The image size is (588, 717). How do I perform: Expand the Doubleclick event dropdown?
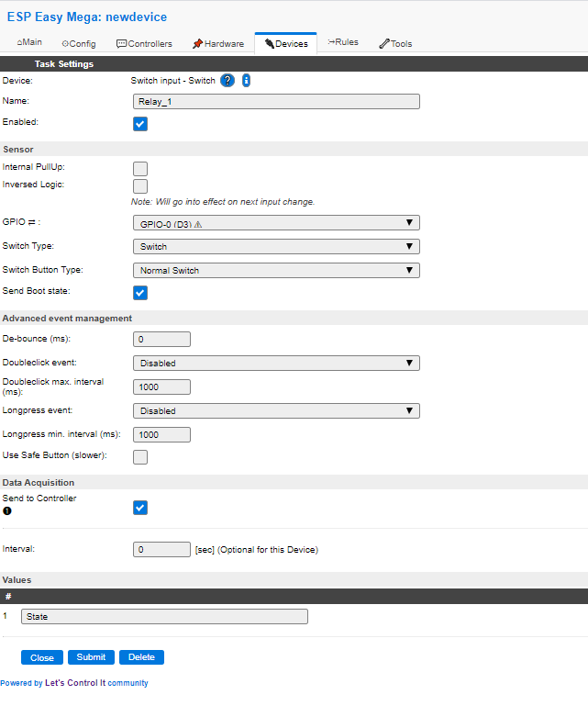point(276,364)
